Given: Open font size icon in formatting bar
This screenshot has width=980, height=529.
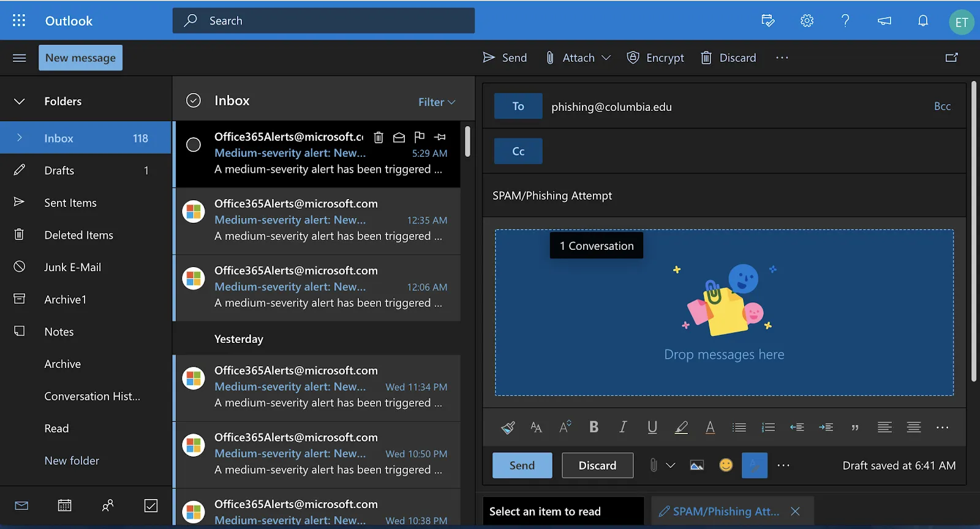Looking at the screenshot, I should tap(565, 427).
